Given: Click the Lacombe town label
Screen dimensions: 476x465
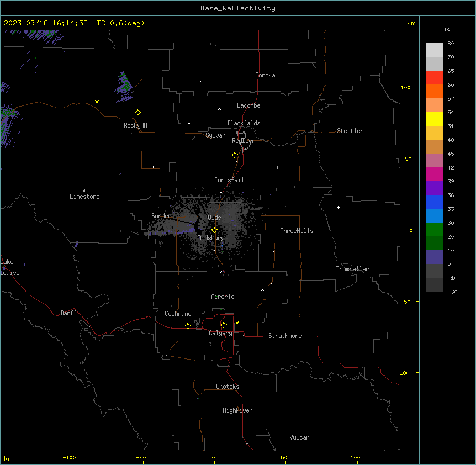Looking at the screenshot, I should (x=248, y=105).
